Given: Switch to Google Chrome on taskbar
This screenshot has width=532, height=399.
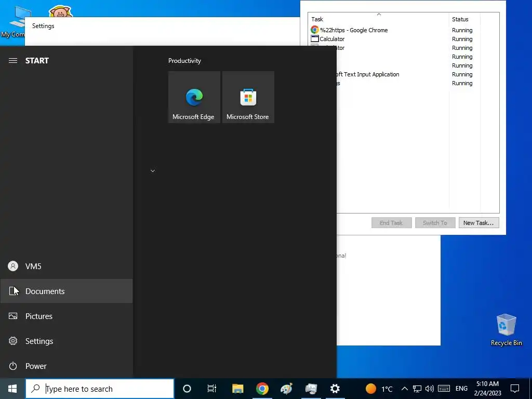Looking at the screenshot, I should coord(262,389).
